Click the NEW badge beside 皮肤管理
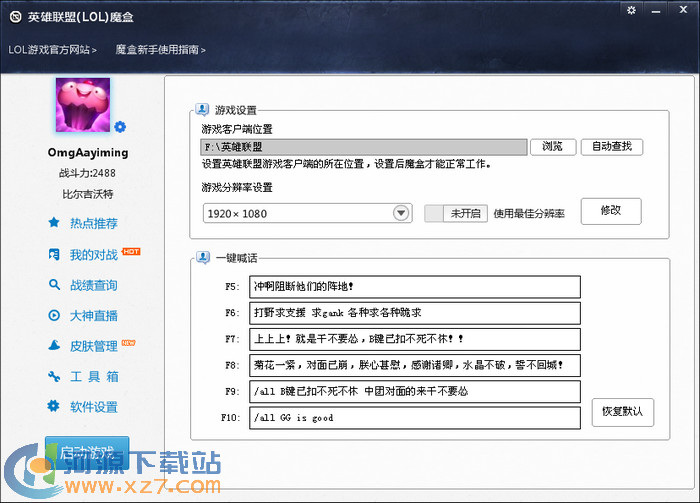This screenshot has height=503, width=700. pyautogui.click(x=129, y=342)
